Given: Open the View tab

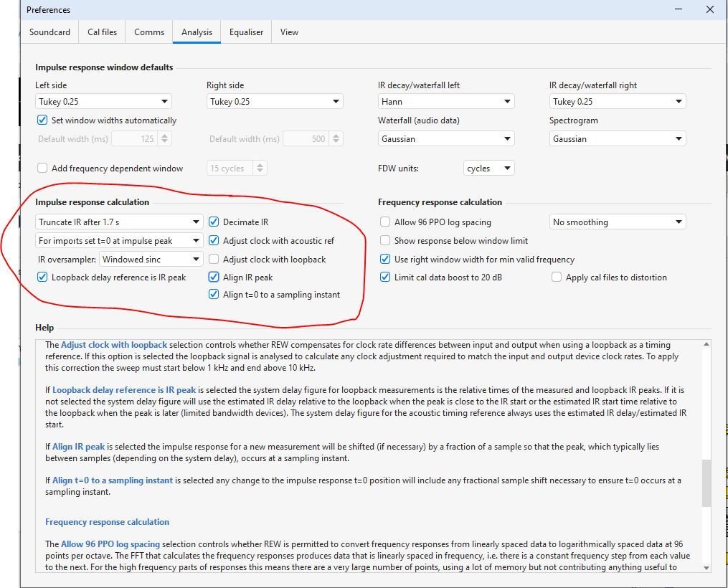Looking at the screenshot, I should pos(289,32).
